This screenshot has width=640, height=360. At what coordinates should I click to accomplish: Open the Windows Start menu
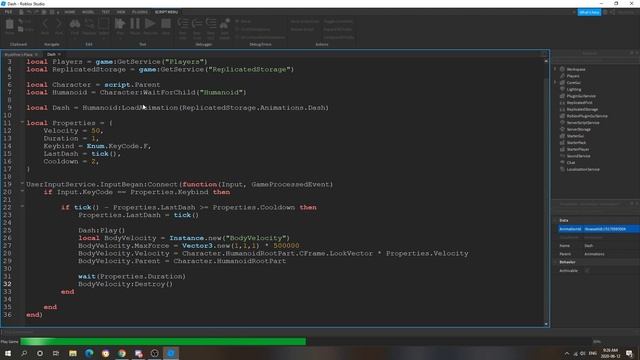(x=8, y=353)
